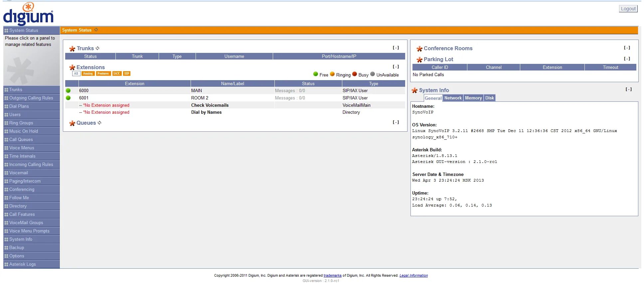Go to Conferencing in sidebar

click(32, 190)
